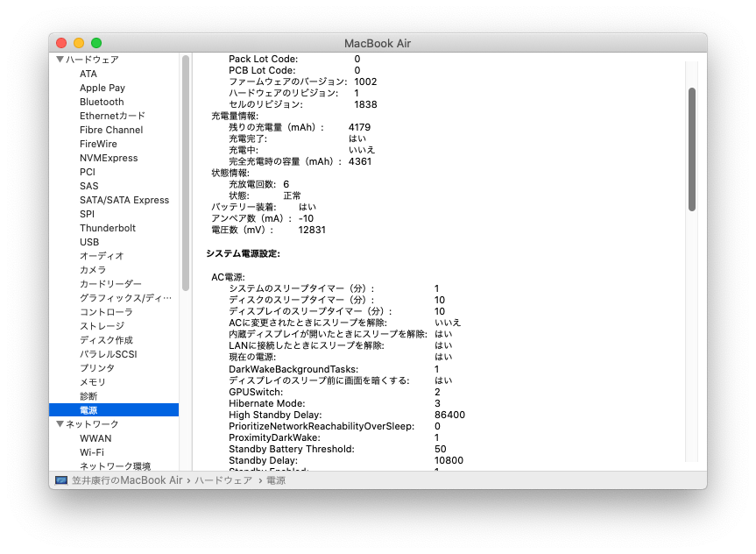This screenshot has height=554, width=756.
Task: Click the sidebar vertical scrollbar
Action: click(x=186, y=174)
